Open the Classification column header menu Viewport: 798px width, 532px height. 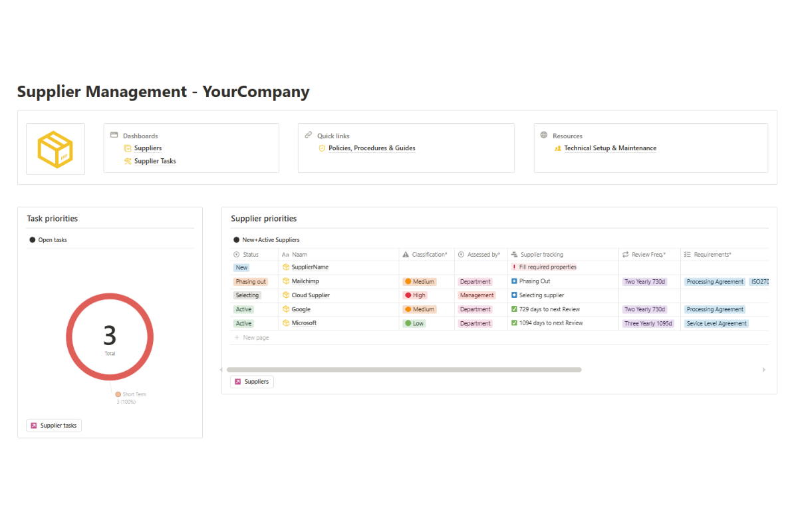coord(427,255)
